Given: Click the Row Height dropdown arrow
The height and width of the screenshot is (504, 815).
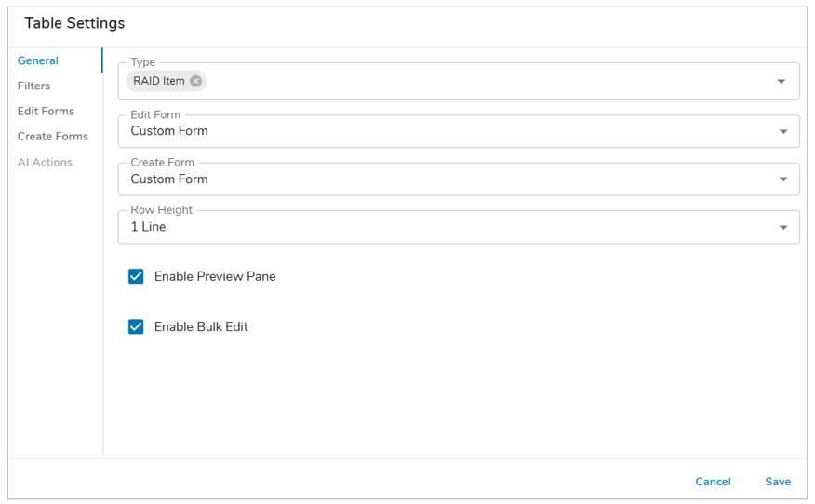Looking at the screenshot, I should [x=782, y=227].
